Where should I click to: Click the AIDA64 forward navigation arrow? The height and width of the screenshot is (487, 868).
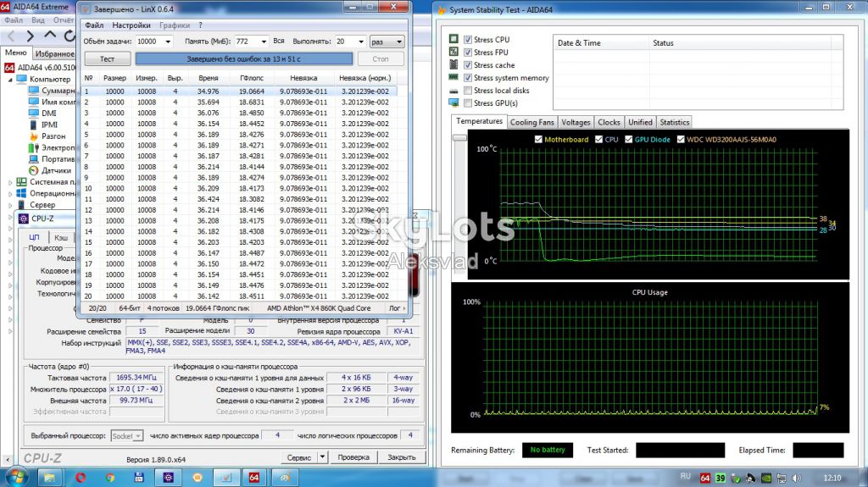tap(30, 36)
